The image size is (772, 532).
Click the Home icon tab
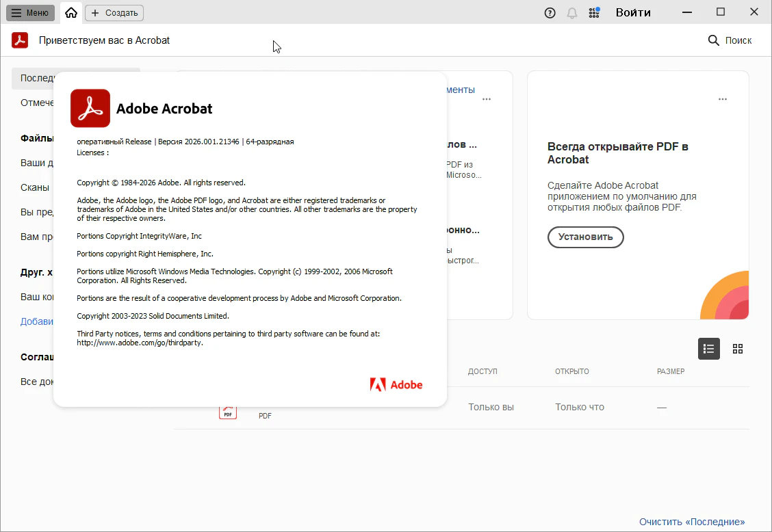[71, 12]
